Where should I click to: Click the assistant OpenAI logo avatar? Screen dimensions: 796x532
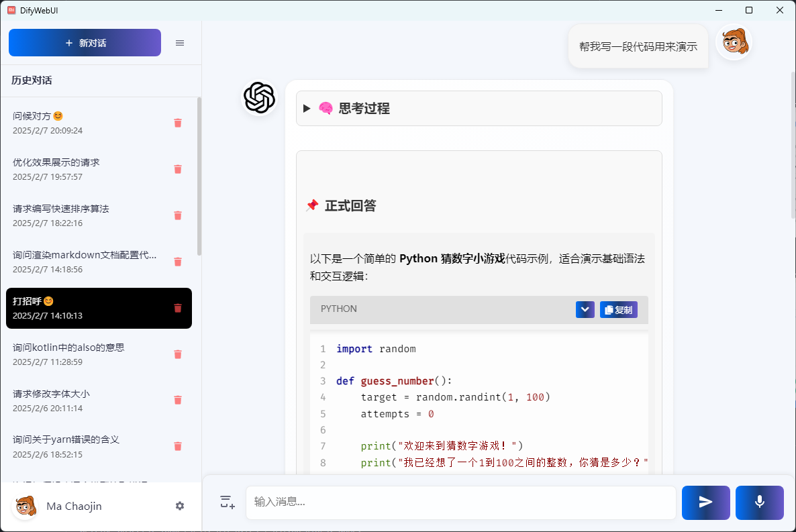[x=260, y=97]
